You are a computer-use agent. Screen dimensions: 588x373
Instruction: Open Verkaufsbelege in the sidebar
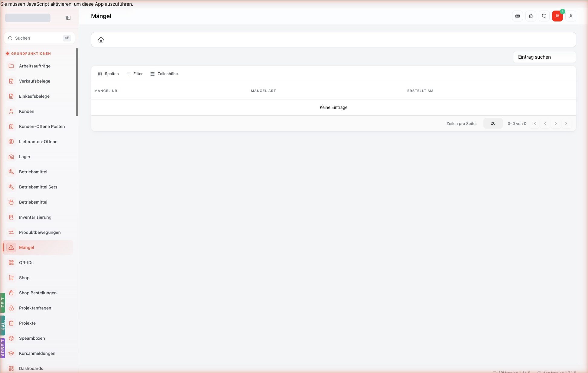(x=38, y=81)
